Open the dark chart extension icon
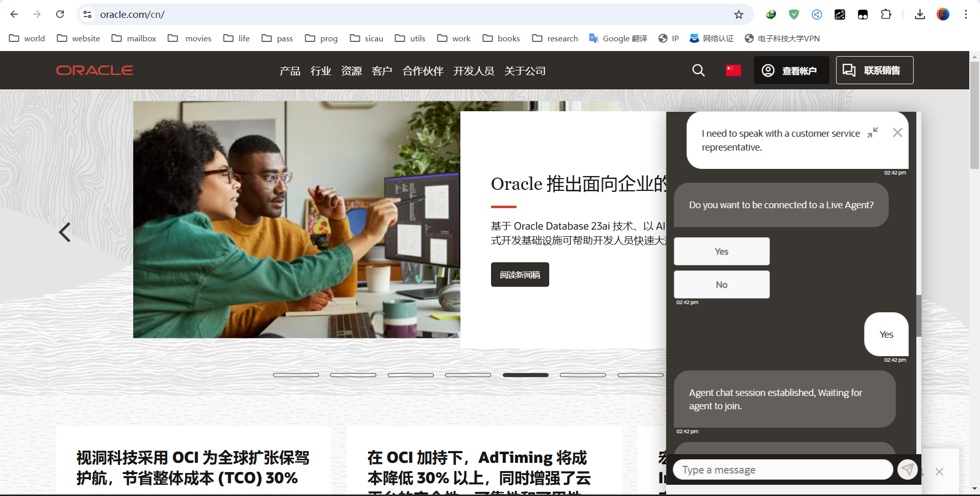Viewport: 980px width, 496px height. (840, 14)
